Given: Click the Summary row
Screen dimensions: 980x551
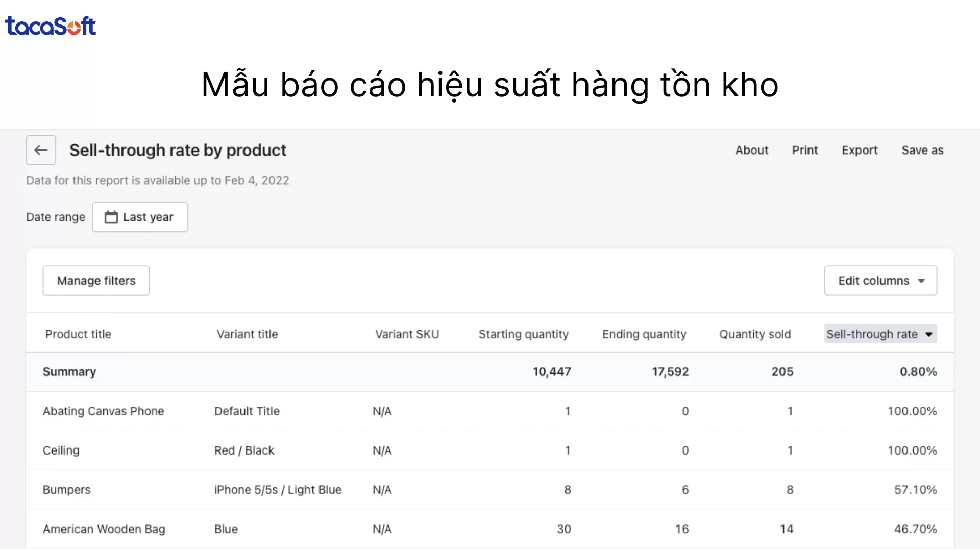Looking at the screenshot, I should coord(70,371).
